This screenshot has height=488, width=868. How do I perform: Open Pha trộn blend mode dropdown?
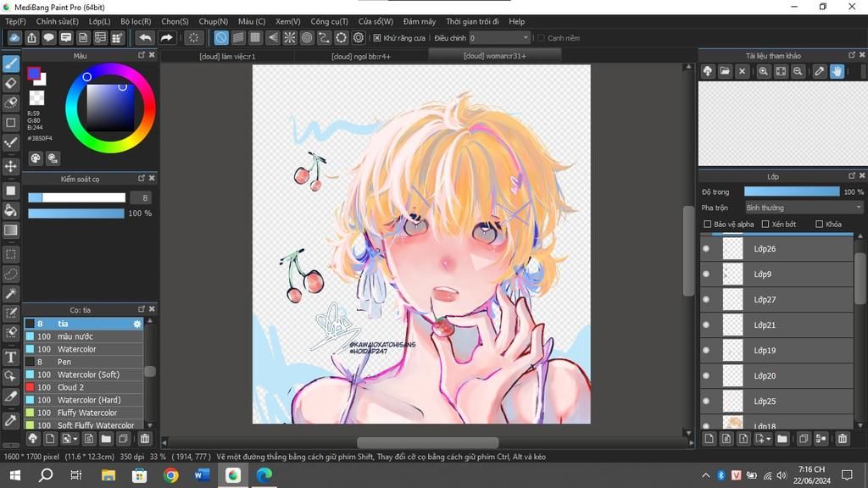[x=804, y=208]
